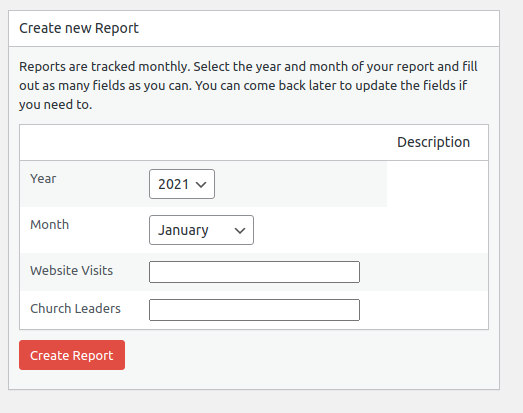523x413 pixels.
Task: Click the Church Leaders label text
Action: click(75, 309)
